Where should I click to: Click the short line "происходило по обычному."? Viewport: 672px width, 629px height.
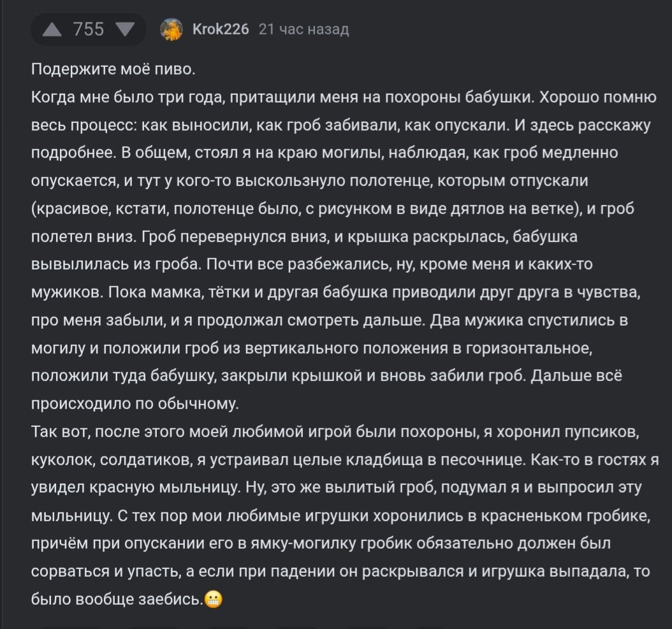135,403
